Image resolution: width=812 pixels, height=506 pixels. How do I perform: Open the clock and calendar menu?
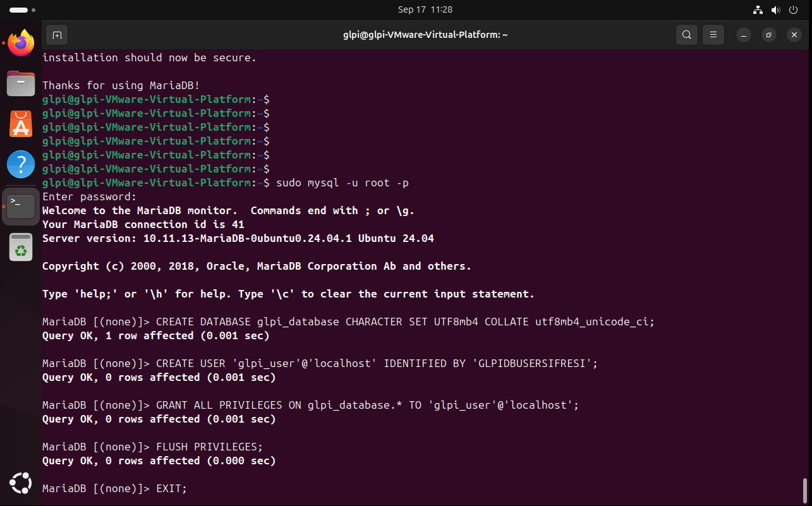pos(425,10)
